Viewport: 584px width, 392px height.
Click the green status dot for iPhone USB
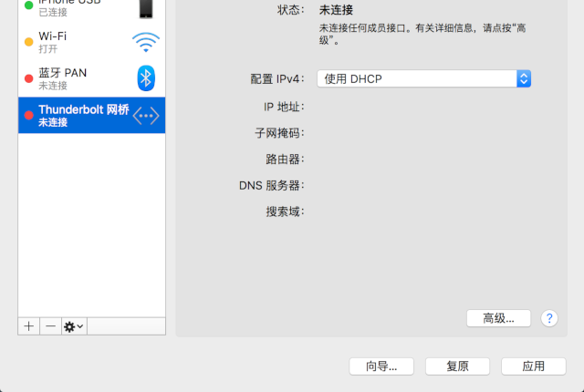tap(28, 5)
